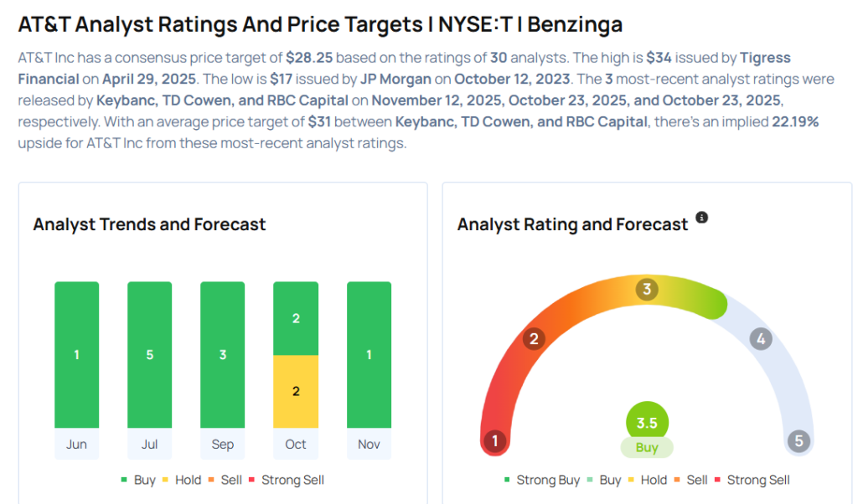Click gauge marker number 2
The image size is (858, 504).
click(533, 339)
